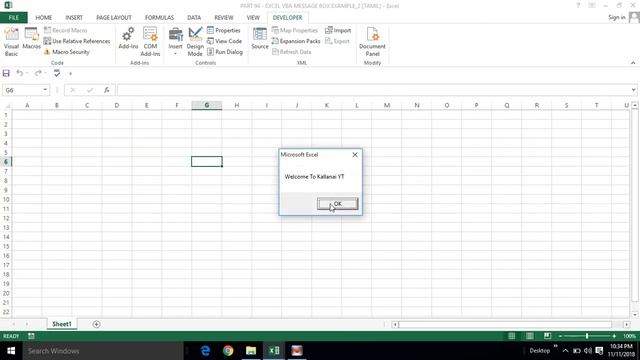The image size is (640, 360).
Task: Collapse the ribbon
Action: tap(633, 63)
